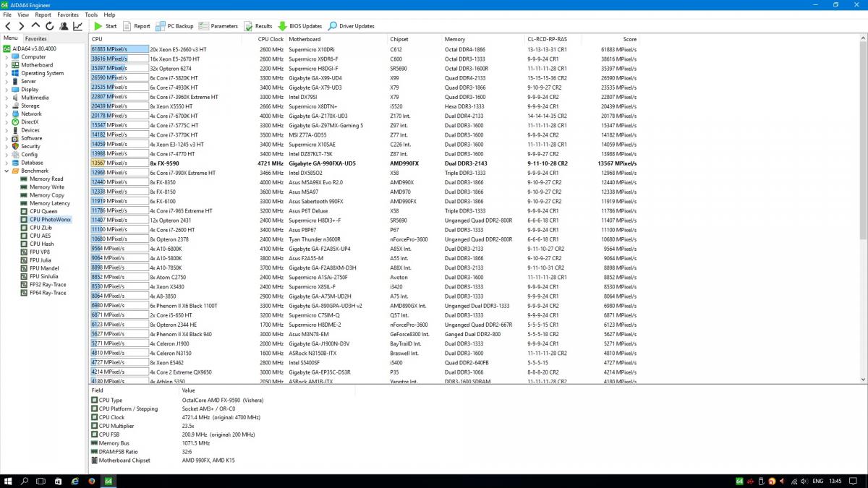868x488 pixels.
Task: Open the Favorites menu in the menu bar
Action: [68, 14]
